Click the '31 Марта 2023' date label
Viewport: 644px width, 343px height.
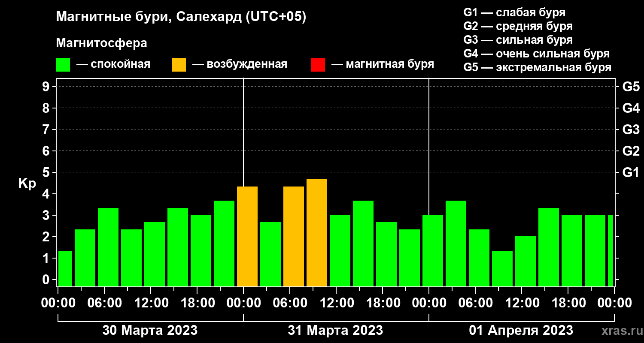click(335, 330)
